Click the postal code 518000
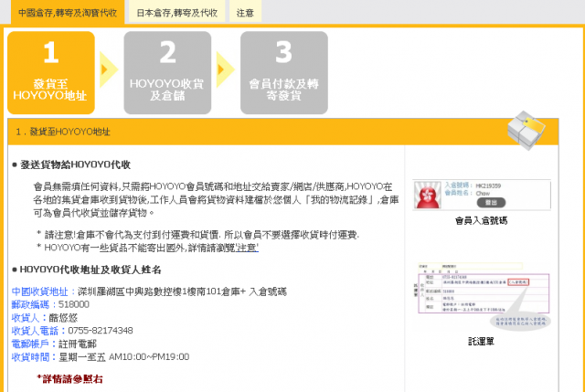 pos(74,304)
